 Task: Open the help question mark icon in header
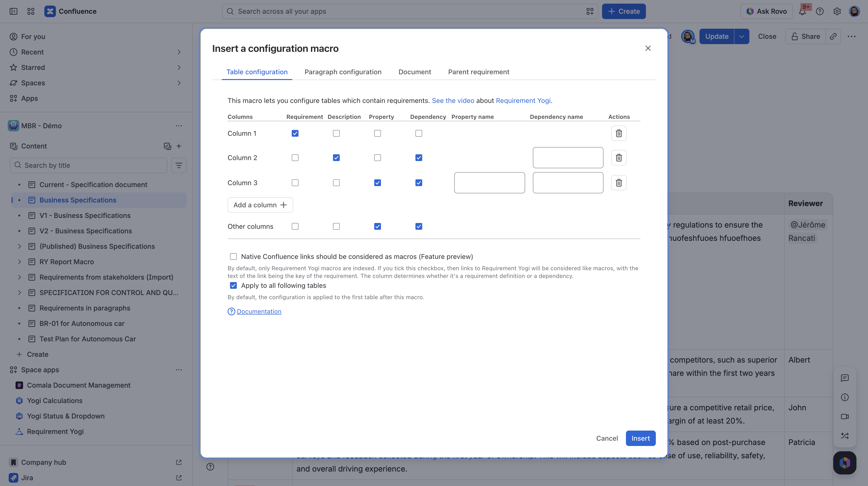pos(820,12)
